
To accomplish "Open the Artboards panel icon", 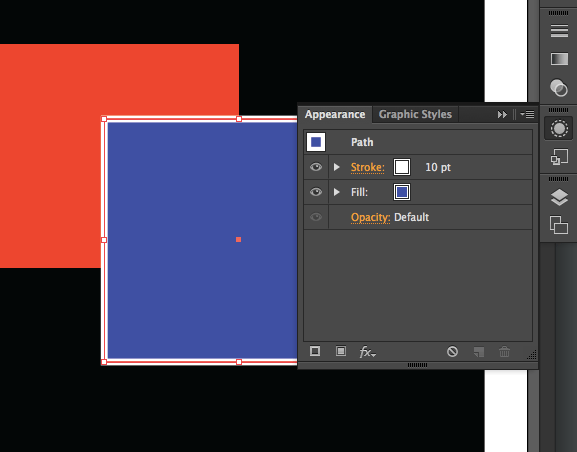I will click(x=559, y=225).
